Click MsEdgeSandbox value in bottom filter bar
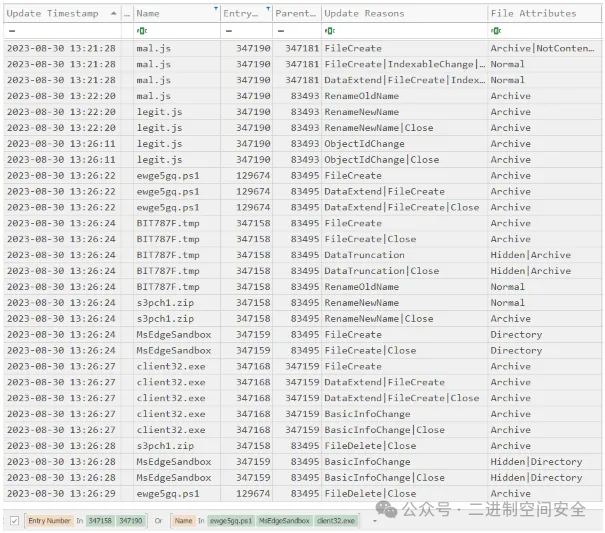Image resolution: width=605 pixels, height=533 pixels. 282,520
